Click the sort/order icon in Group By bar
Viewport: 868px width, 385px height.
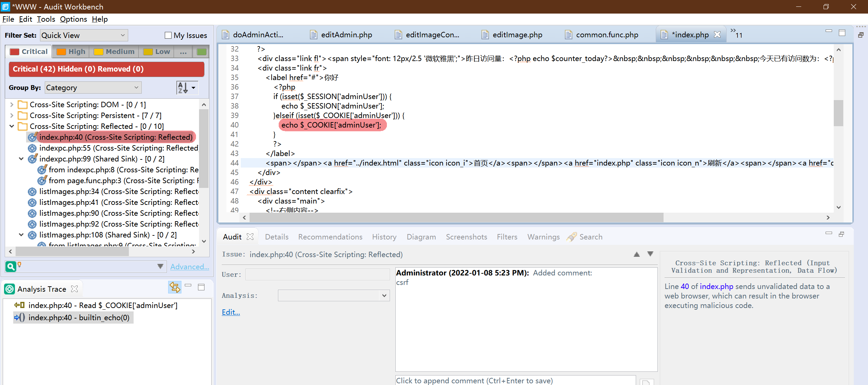[183, 88]
